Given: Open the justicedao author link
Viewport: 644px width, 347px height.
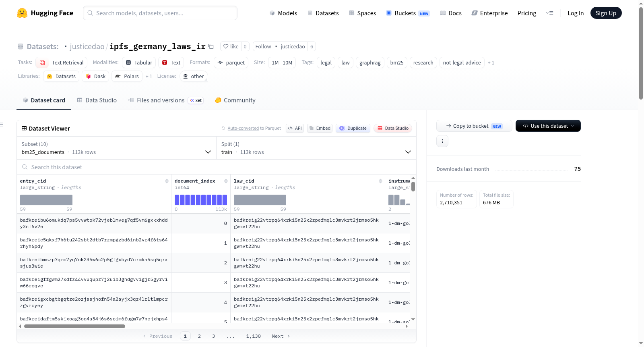Looking at the screenshot, I should tap(87, 46).
